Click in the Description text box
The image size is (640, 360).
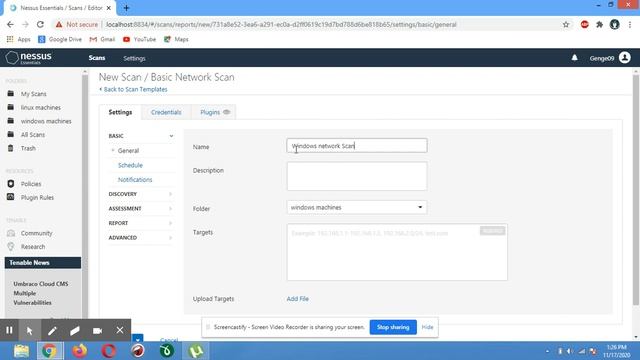pyautogui.click(x=357, y=176)
